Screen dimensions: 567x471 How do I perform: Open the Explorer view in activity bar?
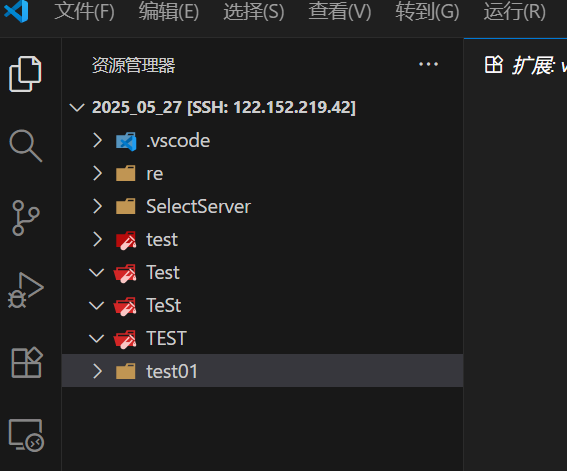click(25, 74)
